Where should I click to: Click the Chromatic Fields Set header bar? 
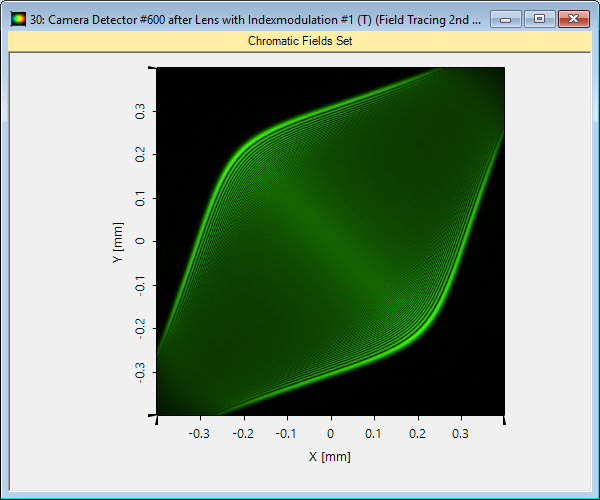click(x=300, y=41)
